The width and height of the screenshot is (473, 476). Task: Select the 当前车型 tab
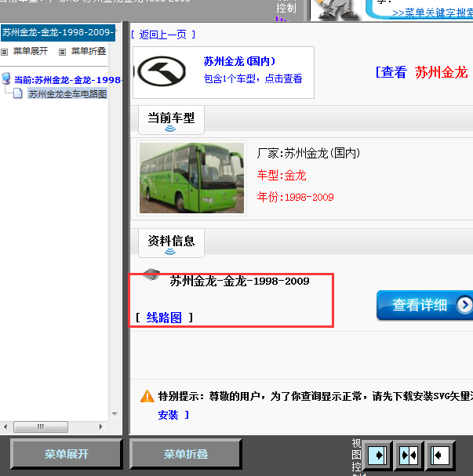pyautogui.click(x=171, y=120)
